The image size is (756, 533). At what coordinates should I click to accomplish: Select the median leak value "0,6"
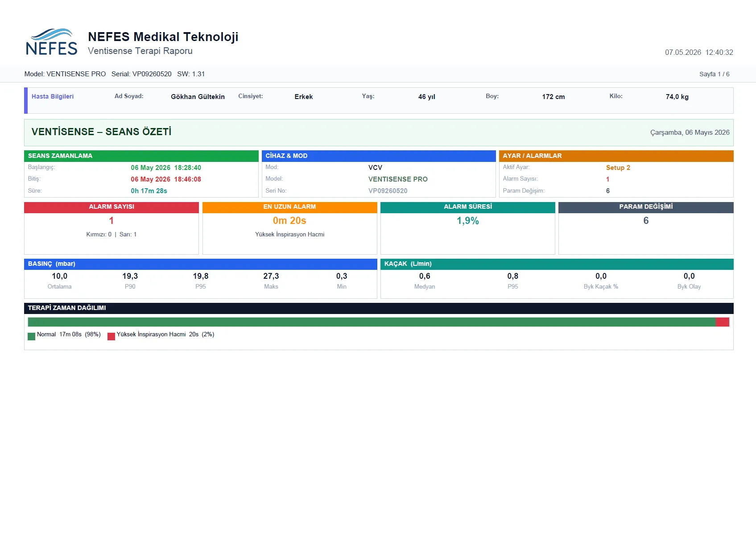pyautogui.click(x=425, y=277)
